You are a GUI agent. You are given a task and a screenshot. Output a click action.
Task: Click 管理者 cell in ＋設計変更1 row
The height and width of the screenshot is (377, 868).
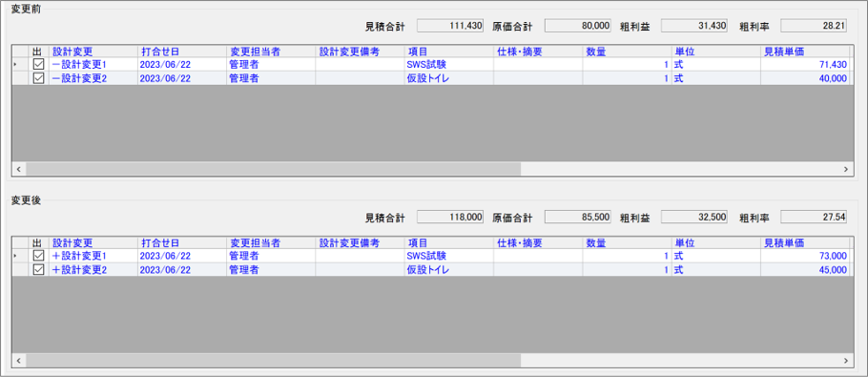coord(271,257)
